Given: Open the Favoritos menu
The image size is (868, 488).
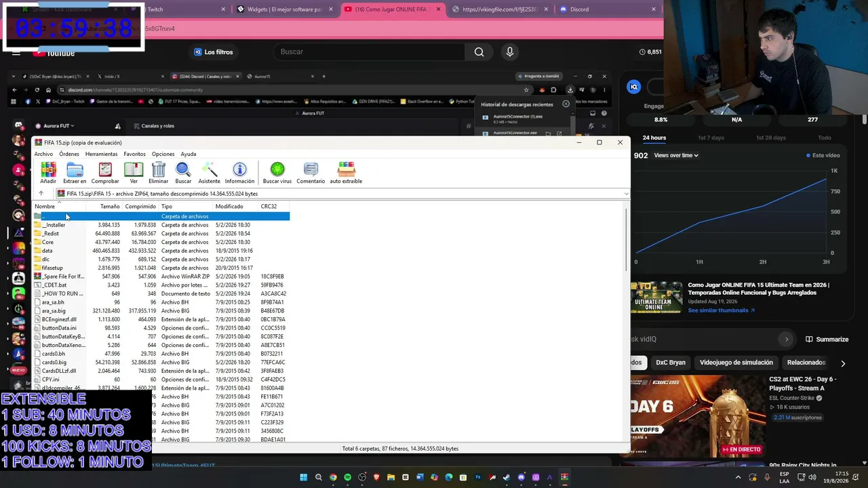Looking at the screenshot, I should pos(134,154).
